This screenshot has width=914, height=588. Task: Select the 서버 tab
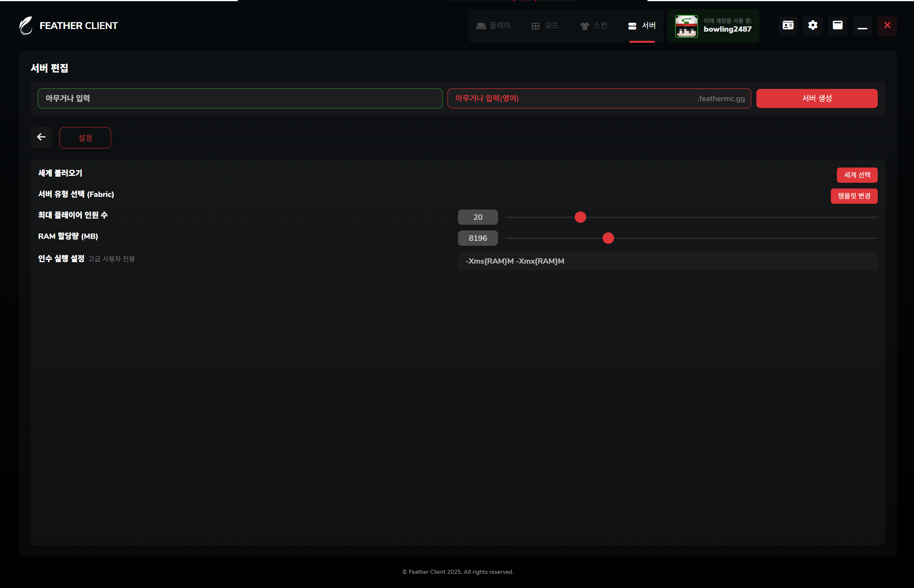click(642, 26)
